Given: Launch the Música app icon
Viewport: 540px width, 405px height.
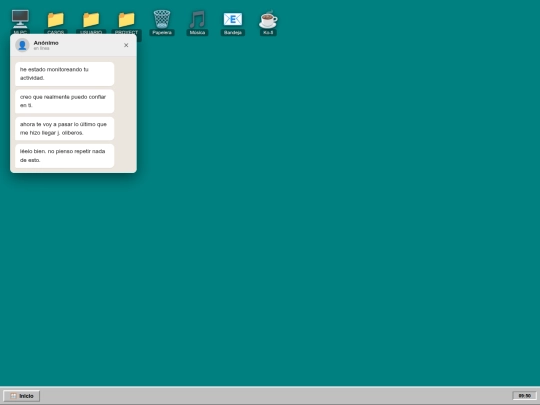Looking at the screenshot, I should (197, 19).
